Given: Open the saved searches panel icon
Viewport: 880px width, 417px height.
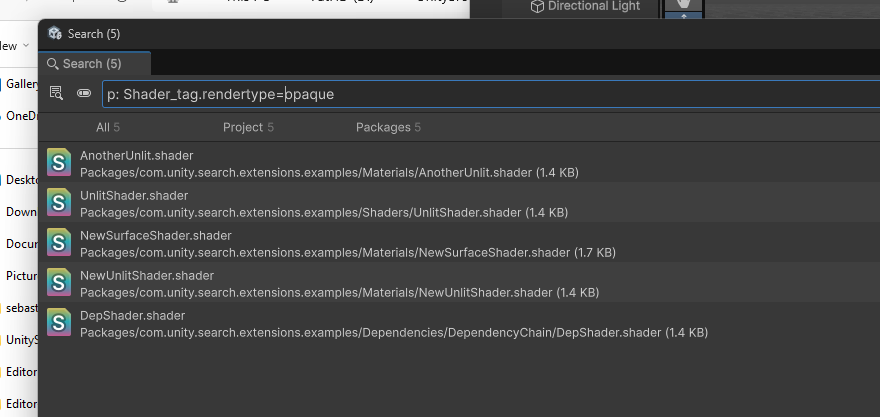Looking at the screenshot, I should click(56, 94).
